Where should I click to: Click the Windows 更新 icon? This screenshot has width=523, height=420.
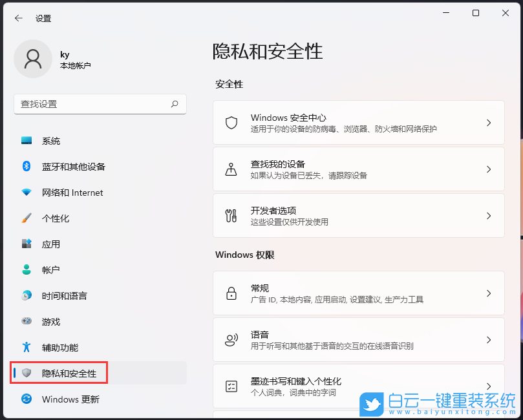[x=26, y=399]
